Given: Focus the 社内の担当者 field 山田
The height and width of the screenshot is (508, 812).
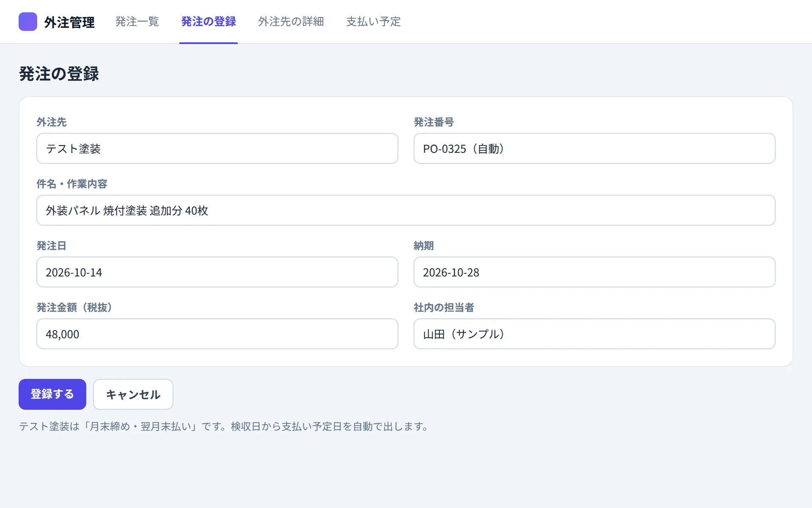Looking at the screenshot, I should (594, 334).
